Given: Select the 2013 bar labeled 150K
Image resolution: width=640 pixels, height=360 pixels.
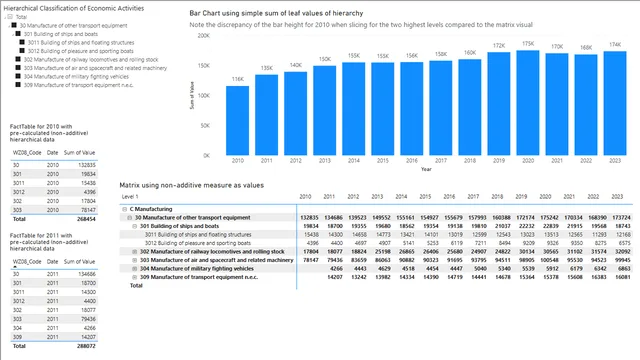Looking at the screenshot, I should click(x=324, y=110).
